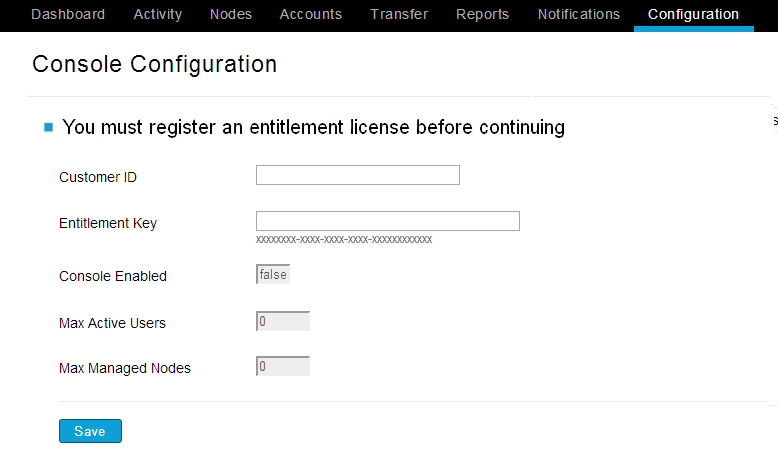Viewport: 778px width, 467px height.
Task: Switch to the Activity tab
Action: point(158,14)
